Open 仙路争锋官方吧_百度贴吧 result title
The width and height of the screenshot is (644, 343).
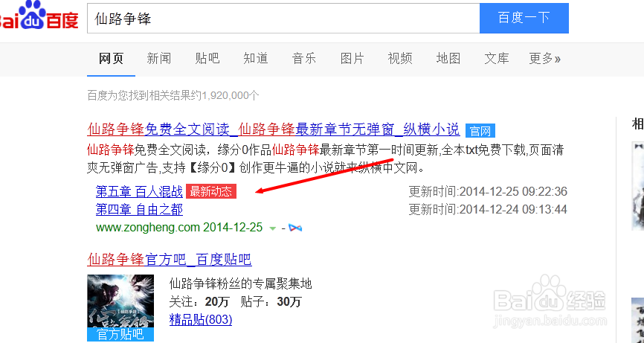[x=170, y=260]
